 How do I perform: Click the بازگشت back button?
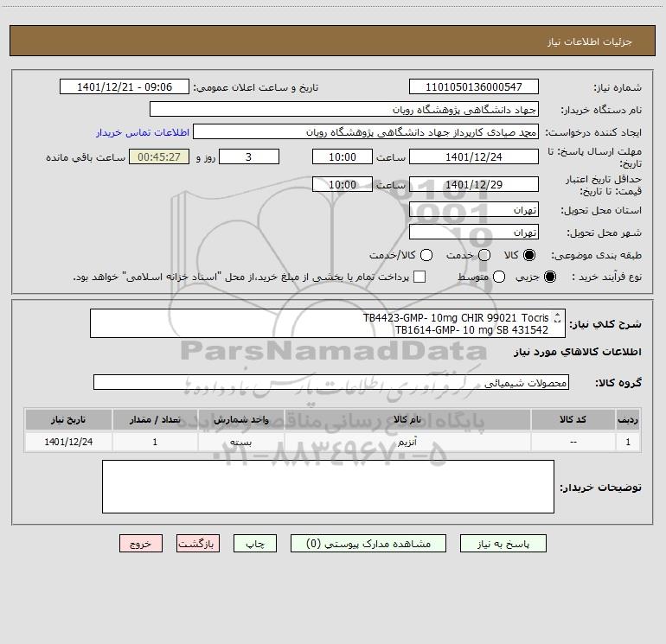(x=198, y=544)
